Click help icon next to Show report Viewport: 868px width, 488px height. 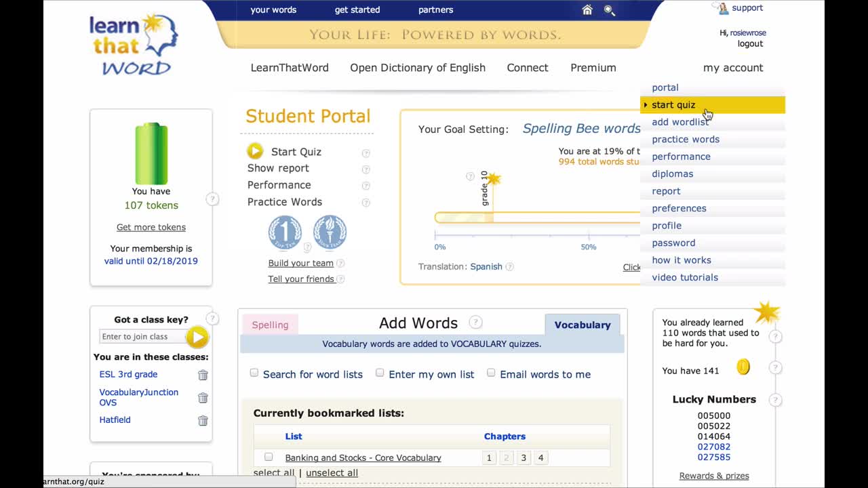[366, 169]
